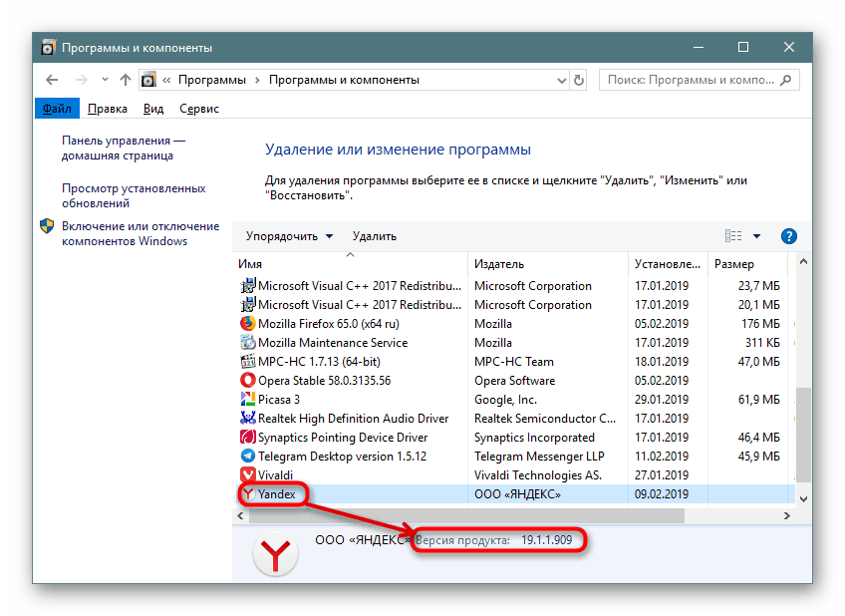Click the horizontal scrollbar left arrow
This screenshot has height=616, width=845.
click(240, 515)
